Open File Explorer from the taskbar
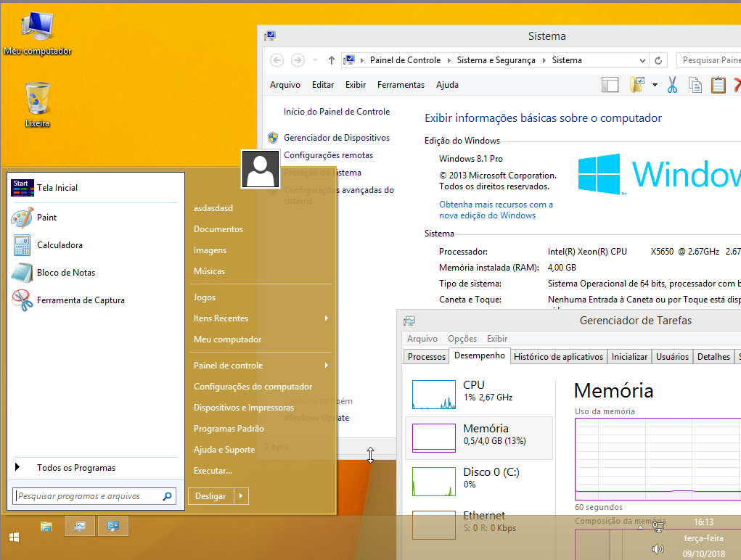The width and height of the screenshot is (741, 560). (46, 527)
